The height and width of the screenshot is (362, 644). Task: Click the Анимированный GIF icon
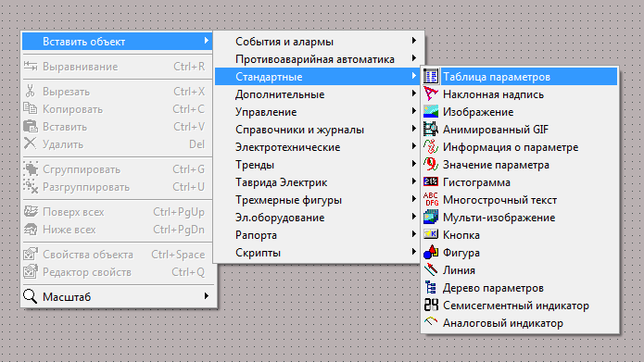pos(431,130)
